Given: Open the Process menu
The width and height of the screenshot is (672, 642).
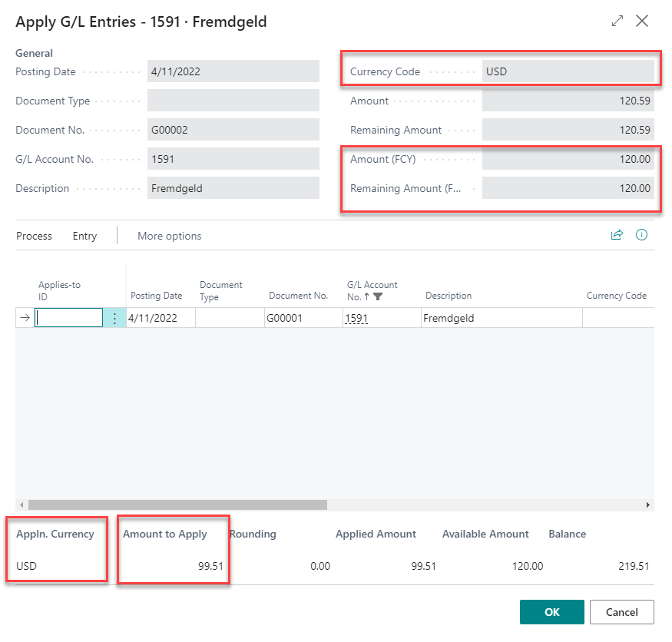Looking at the screenshot, I should [x=34, y=236].
